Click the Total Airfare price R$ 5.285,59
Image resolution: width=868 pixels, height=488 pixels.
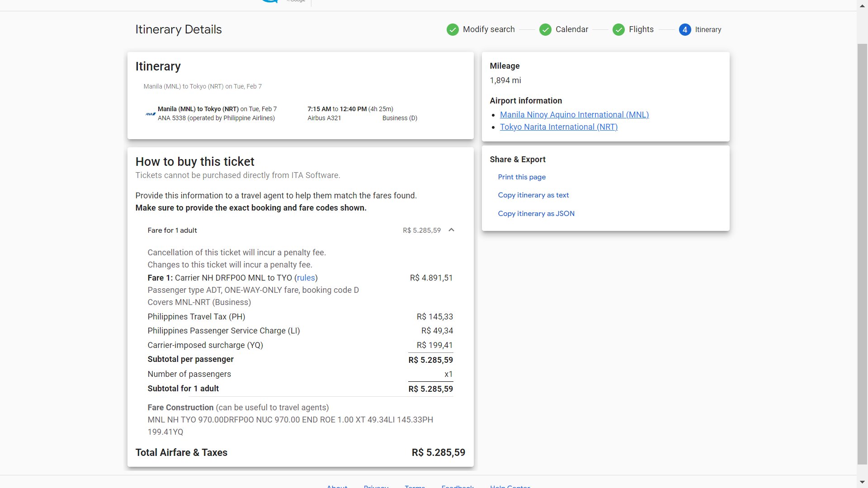click(438, 453)
